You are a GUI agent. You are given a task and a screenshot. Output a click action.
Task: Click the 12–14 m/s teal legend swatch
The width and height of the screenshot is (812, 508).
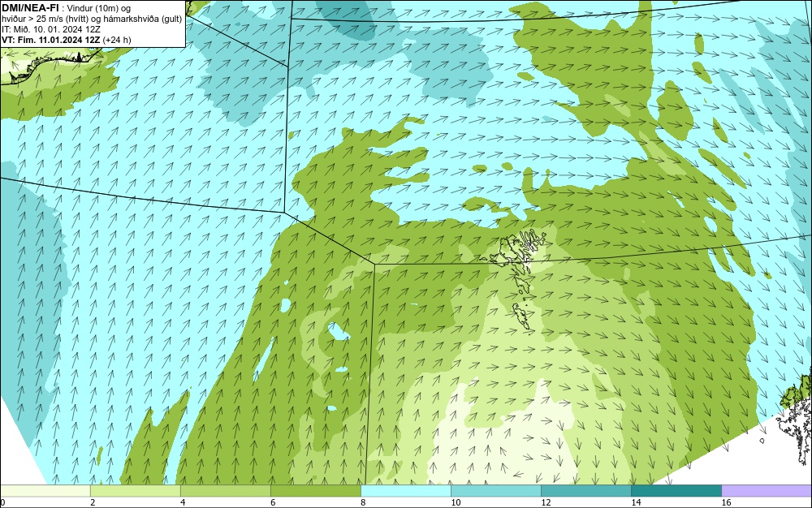point(585,491)
